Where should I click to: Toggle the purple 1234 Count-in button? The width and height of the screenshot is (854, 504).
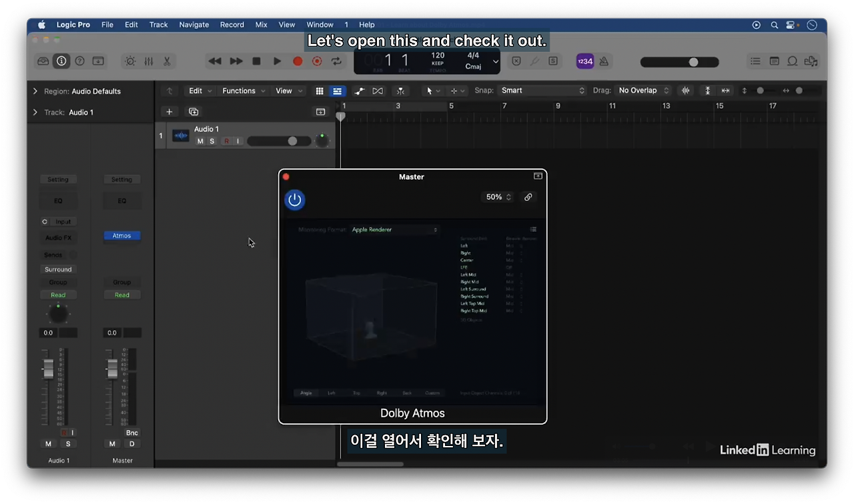point(584,61)
